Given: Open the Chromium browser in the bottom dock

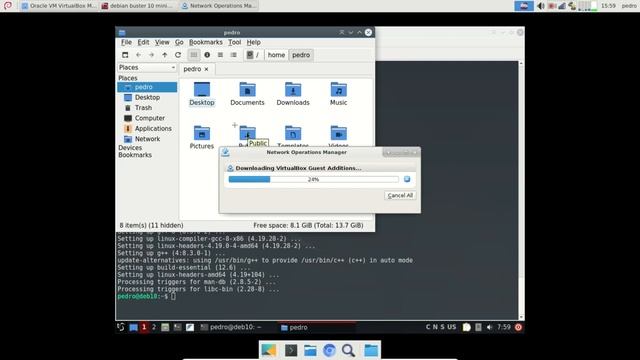Looking at the screenshot, I should pyautogui.click(x=329, y=350).
